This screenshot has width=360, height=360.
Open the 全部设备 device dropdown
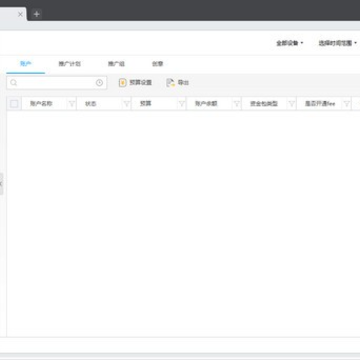click(x=290, y=43)
